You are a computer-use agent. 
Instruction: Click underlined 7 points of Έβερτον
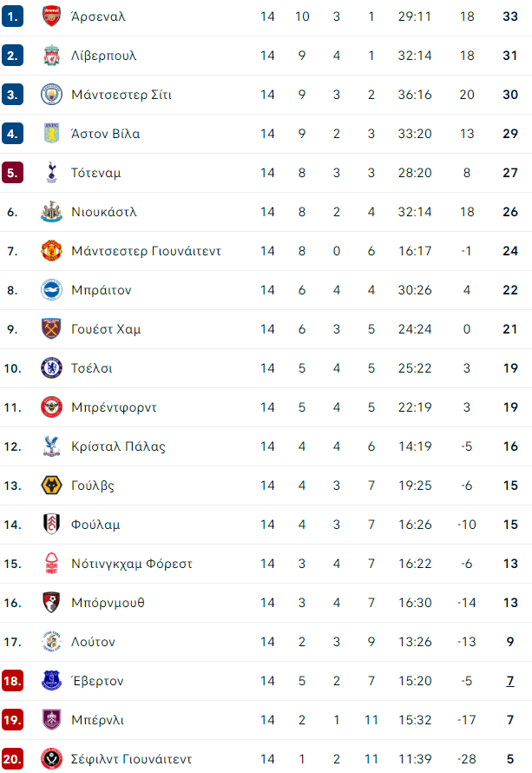pyautogui.click(x=510, y=681)
